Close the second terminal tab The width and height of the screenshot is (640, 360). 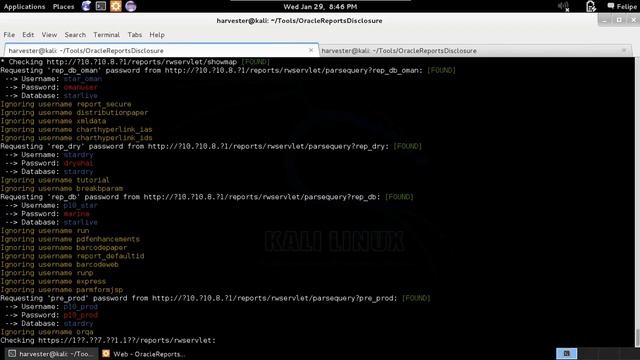pyautogui.click(x=624, y=50)
